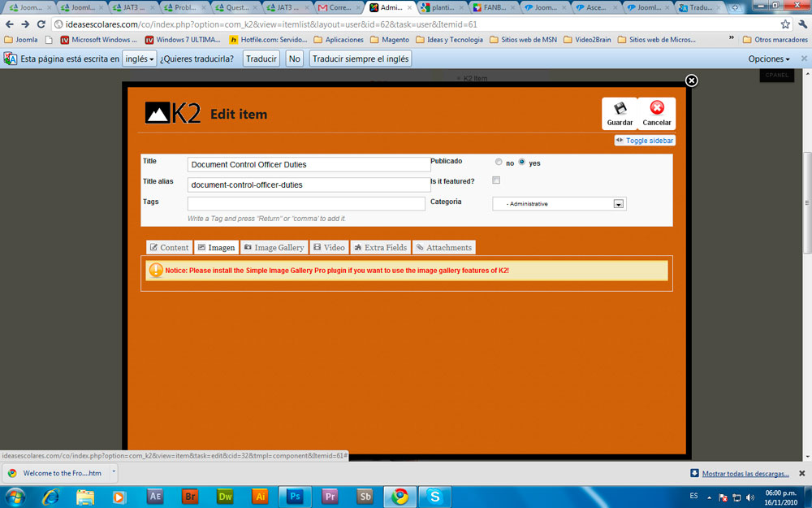Viewport: 812px width, 508px height.
Task: Open the Attachments tab
Action: point(444,247)
